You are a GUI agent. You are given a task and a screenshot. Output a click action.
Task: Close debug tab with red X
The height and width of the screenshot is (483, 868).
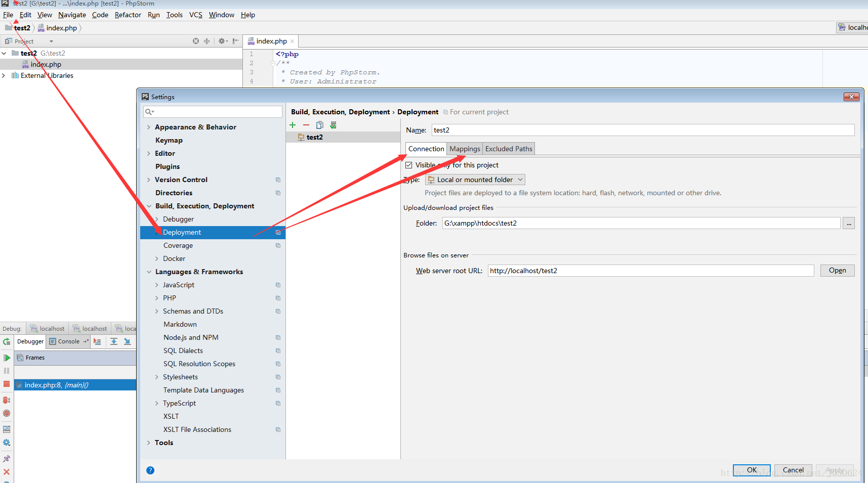pyautogui.click(x=7, y=472)
